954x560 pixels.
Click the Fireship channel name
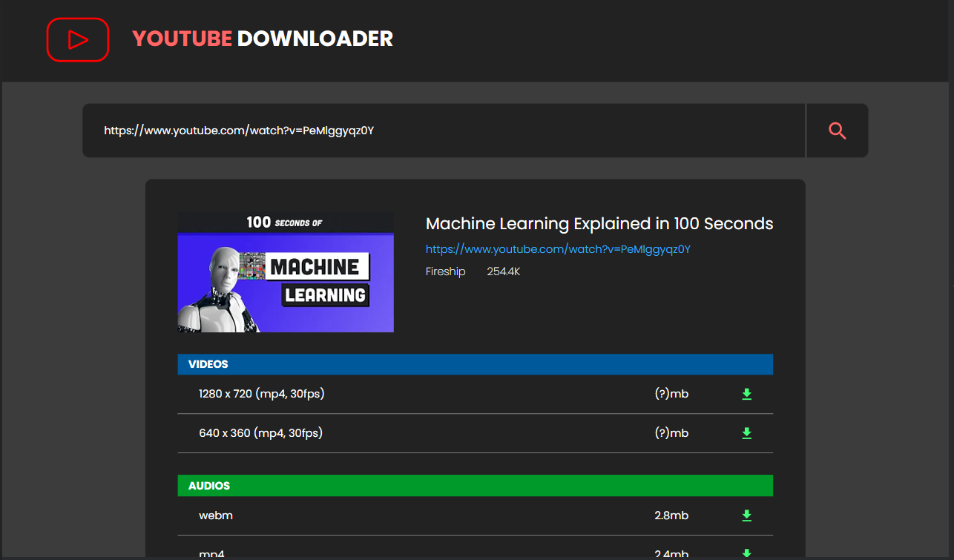(x=445, y=271)
